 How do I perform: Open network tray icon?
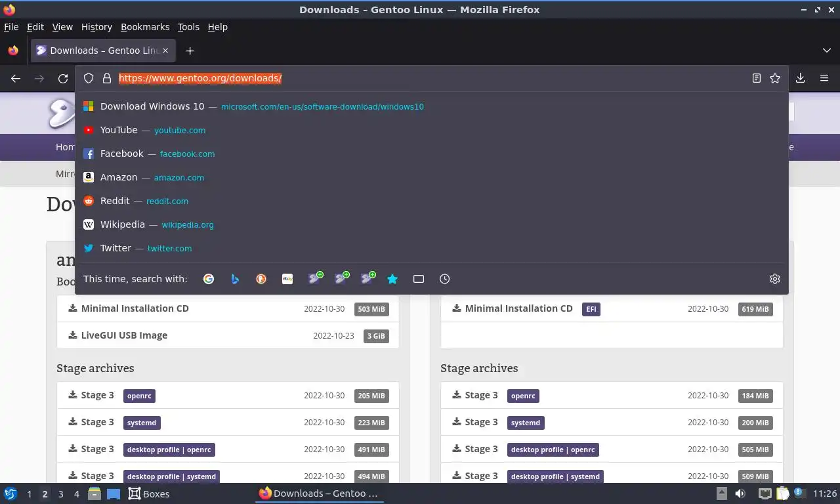(765, 493)
